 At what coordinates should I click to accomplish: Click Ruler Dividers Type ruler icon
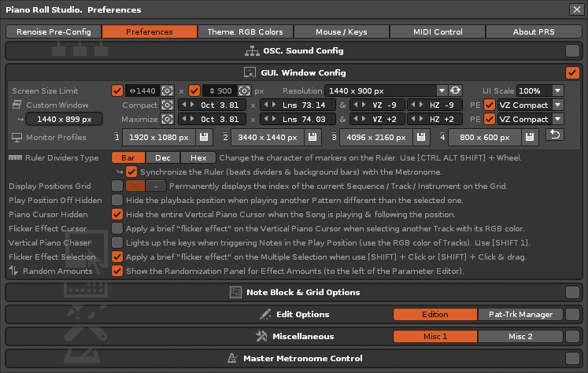16,157
